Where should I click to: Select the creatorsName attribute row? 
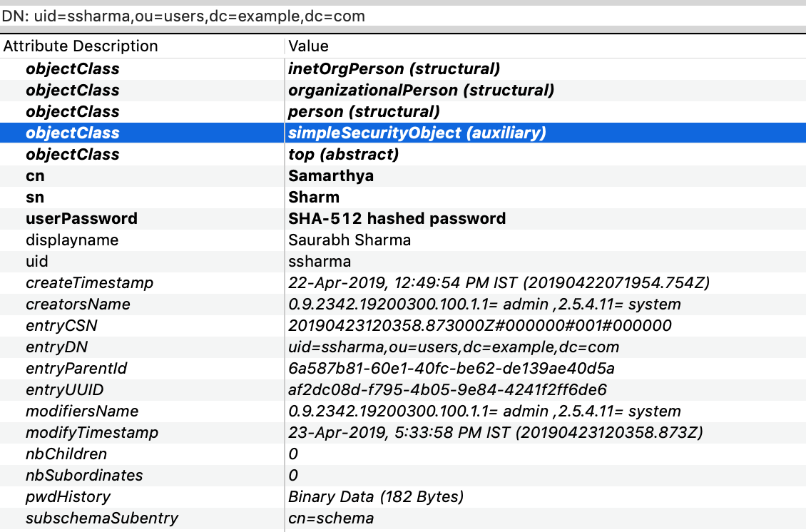[x=285, y=304]
